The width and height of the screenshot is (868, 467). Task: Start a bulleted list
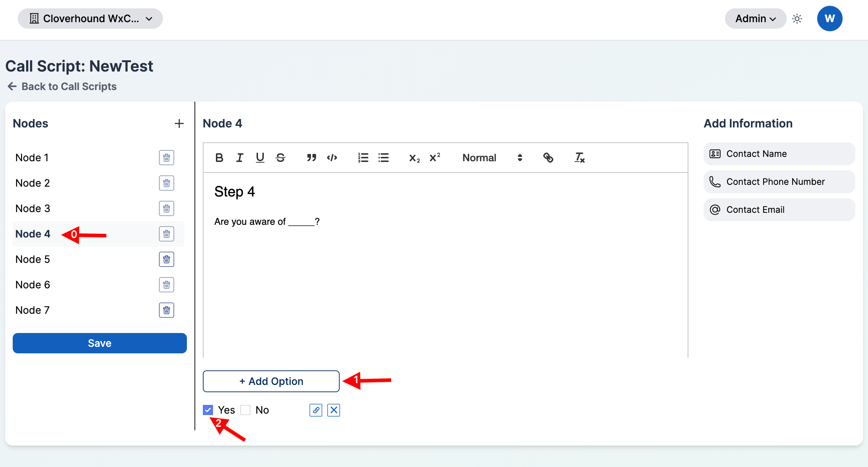pyautogui.click(x=384, y=158)
